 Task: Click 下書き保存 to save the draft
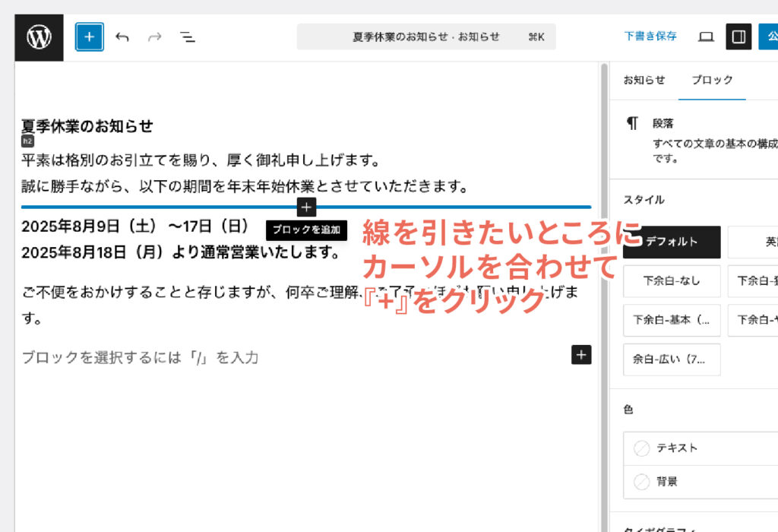tap(650, 36)
